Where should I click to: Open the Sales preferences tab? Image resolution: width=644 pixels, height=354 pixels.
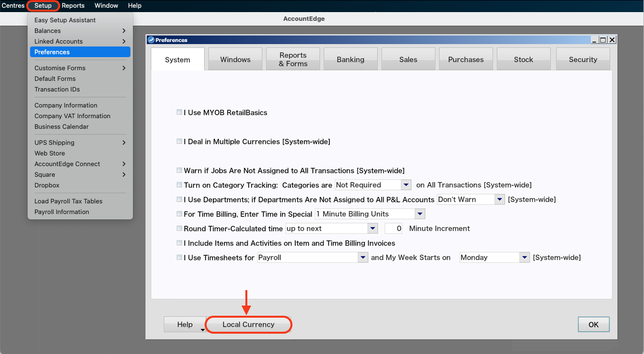coord(408,59)
